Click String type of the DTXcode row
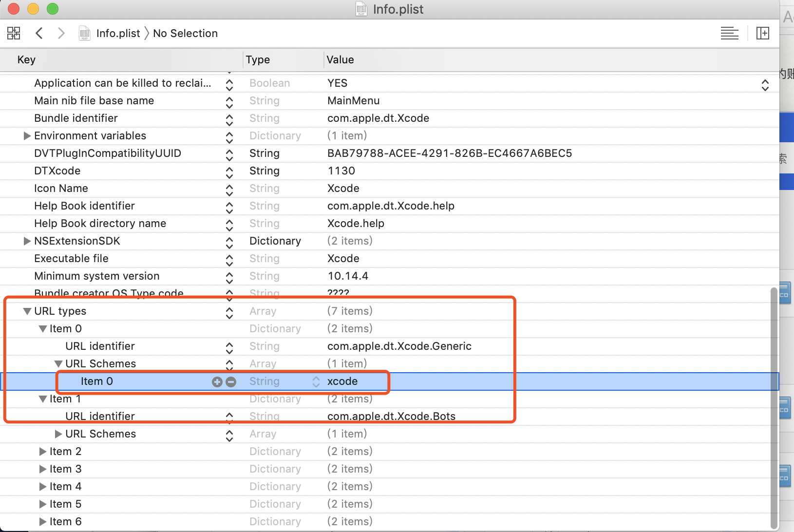 265,171
